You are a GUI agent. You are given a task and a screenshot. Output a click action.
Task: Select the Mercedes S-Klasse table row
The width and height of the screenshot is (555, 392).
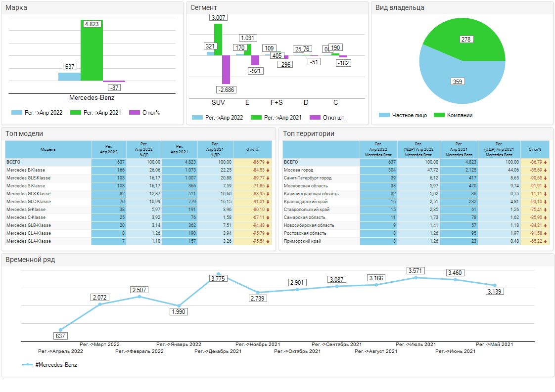(48, 186)
